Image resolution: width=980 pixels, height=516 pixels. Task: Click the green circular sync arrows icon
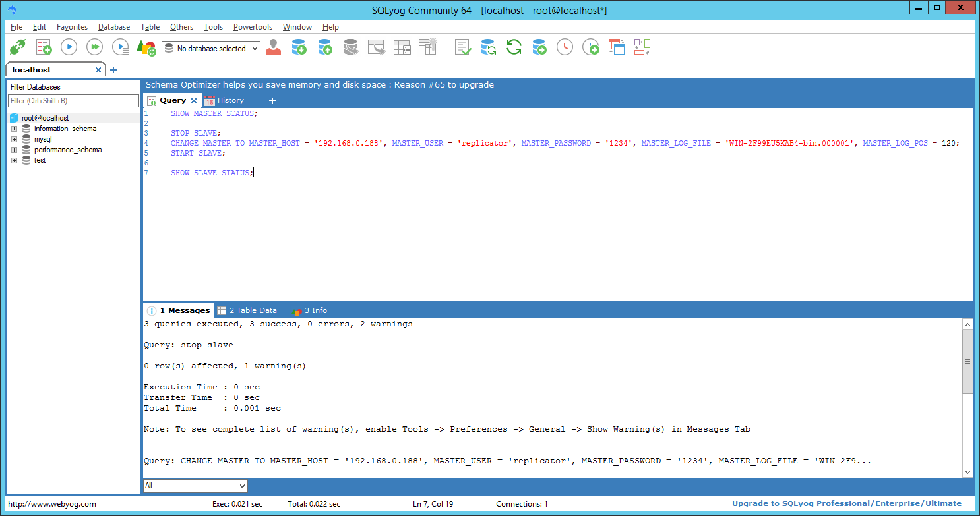pos(514,47)
